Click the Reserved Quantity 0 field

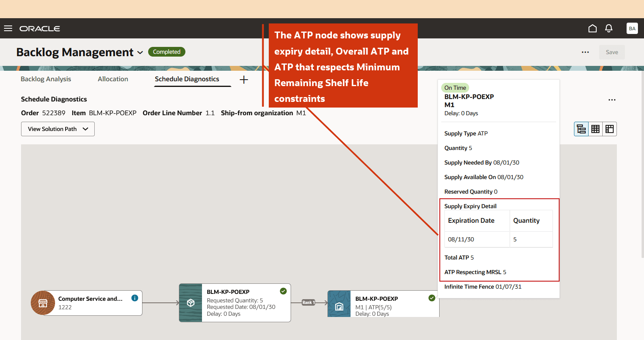point(471,192)
